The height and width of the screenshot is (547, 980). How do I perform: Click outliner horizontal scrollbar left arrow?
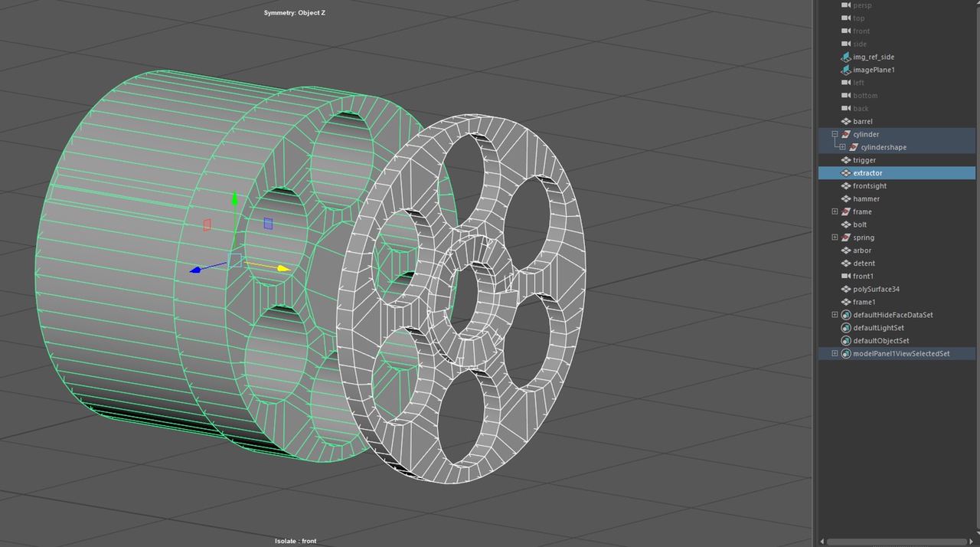click(822, 542)
